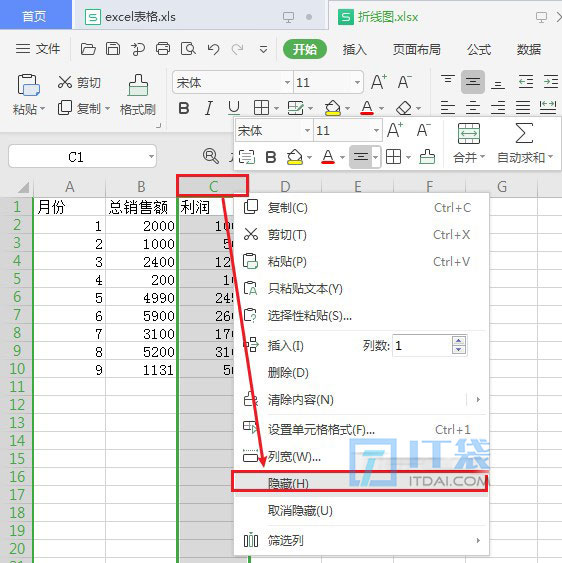The image size is (562, 563).
Task: Choose Hide (隐藏) in context menu
Action: [x=361, y=483]
